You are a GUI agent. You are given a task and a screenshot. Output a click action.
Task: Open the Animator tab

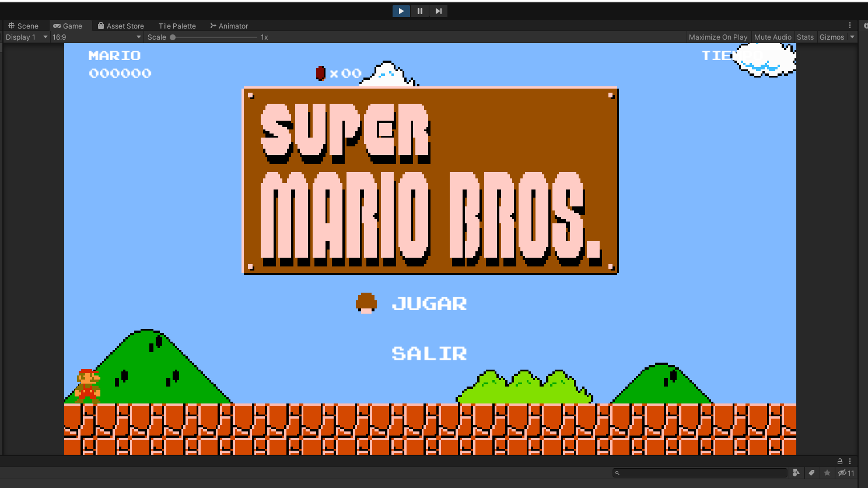coord(229,26)
